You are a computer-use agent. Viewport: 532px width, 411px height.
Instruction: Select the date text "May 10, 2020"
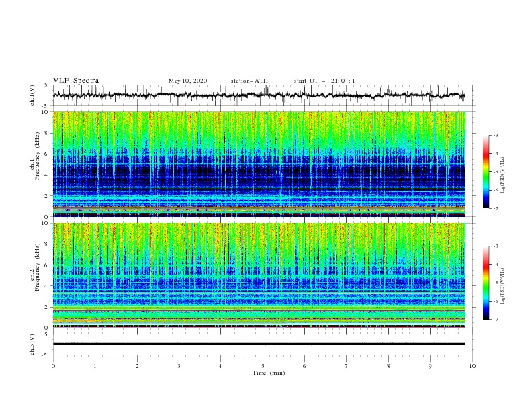(187, 81)
